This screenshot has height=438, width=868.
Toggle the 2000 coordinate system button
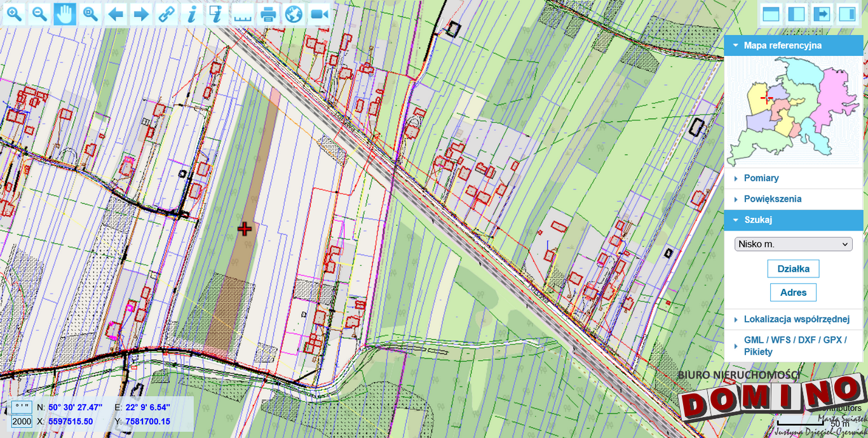(x=22, y=421)
